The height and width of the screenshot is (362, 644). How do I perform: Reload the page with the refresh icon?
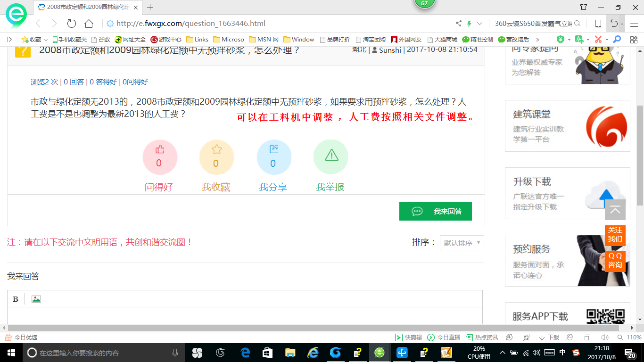click(x=72, y=24)
